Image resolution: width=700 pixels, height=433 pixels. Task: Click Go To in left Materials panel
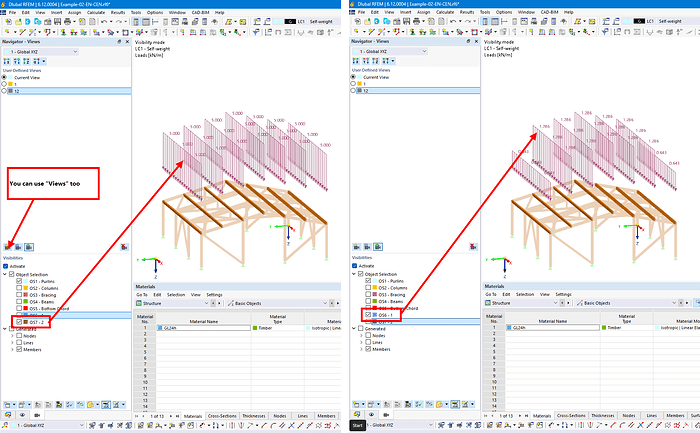[142, 294]
